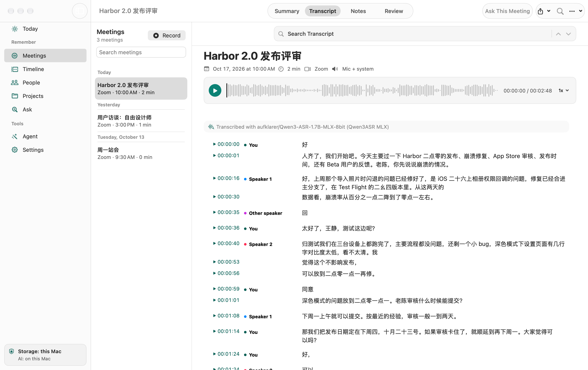The width and height of the screenshot is (588, 370).
Task: Click the Speaker 1 label at 00:00:16
Action: tap(260, 179)
